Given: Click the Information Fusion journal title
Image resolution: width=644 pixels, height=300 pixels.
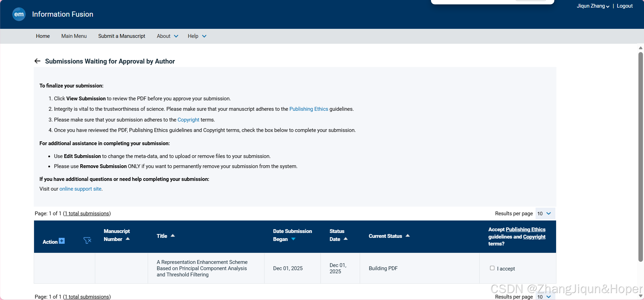Looking at the screenshot, I should tap(63, 14).
